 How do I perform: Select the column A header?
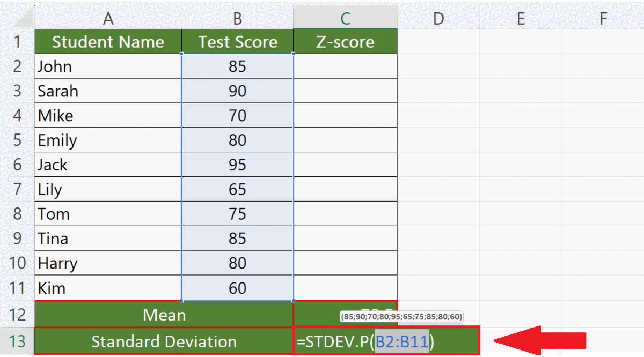108,18
